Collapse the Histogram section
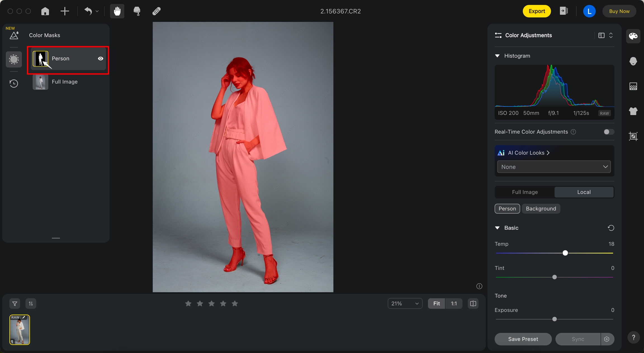 click(497, 56)
